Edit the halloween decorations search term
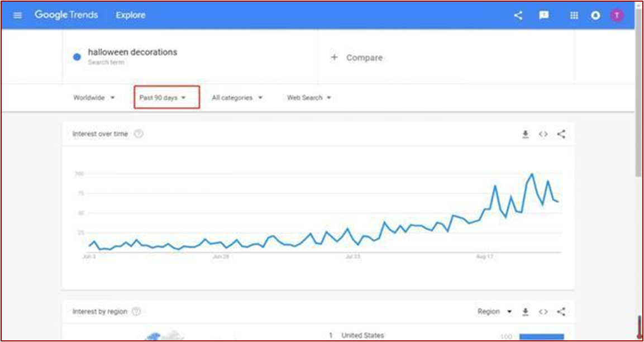 tap(132, 53)
